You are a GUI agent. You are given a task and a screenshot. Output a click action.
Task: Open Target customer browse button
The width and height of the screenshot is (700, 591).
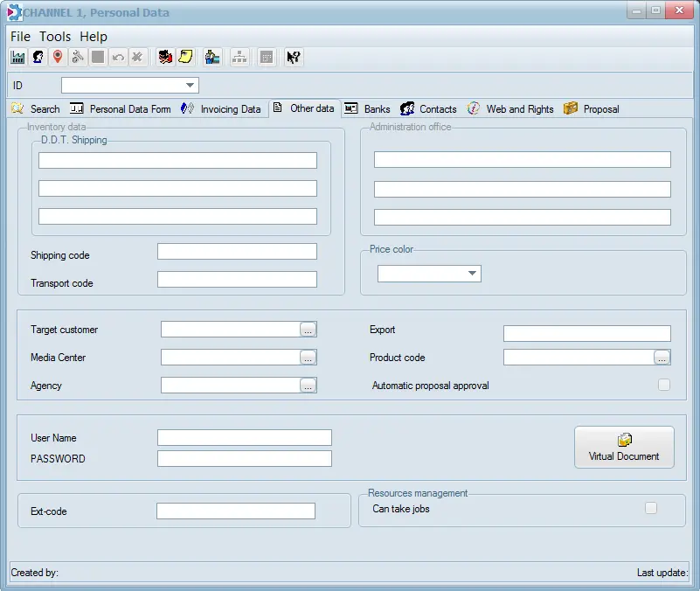308,330
